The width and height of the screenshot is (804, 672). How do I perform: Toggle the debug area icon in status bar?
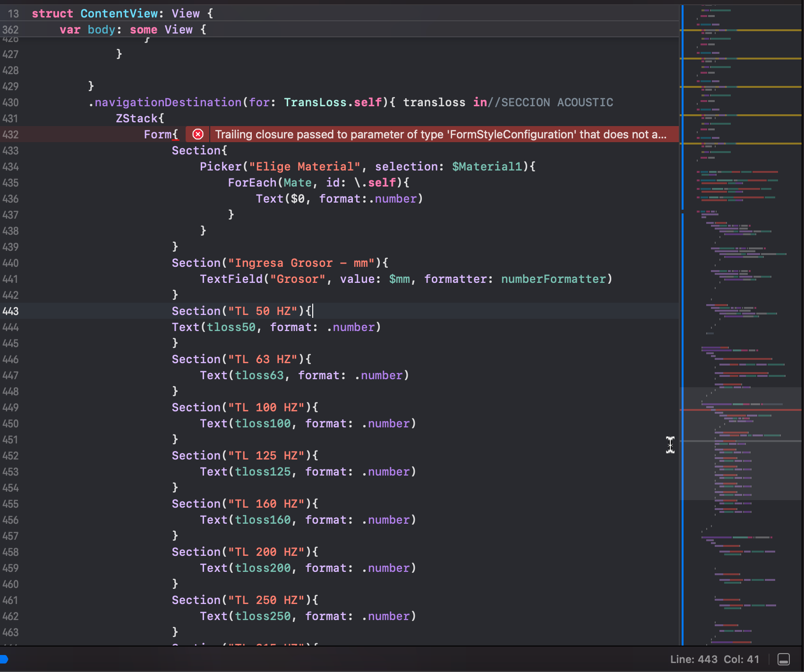(784, 659)
